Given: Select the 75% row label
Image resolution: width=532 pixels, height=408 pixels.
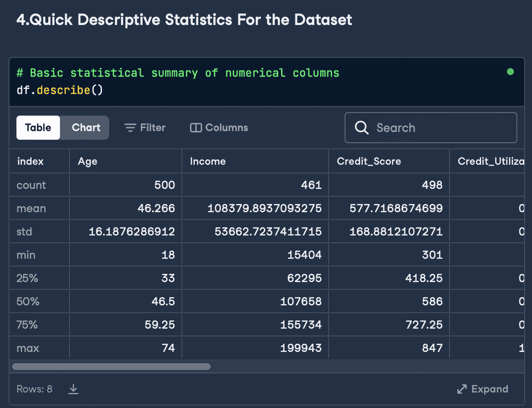Looking at the screenshot, I should point(27,324).
